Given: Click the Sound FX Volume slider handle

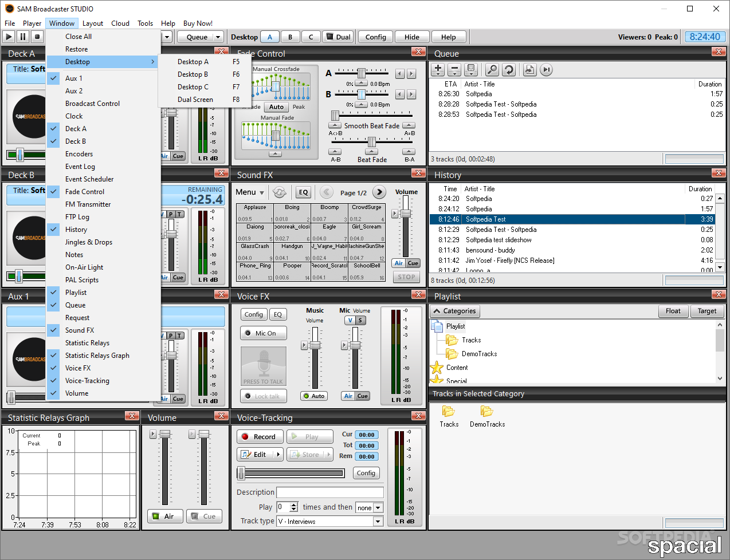Looking at the screenshot, I should (x=406, y=213).
